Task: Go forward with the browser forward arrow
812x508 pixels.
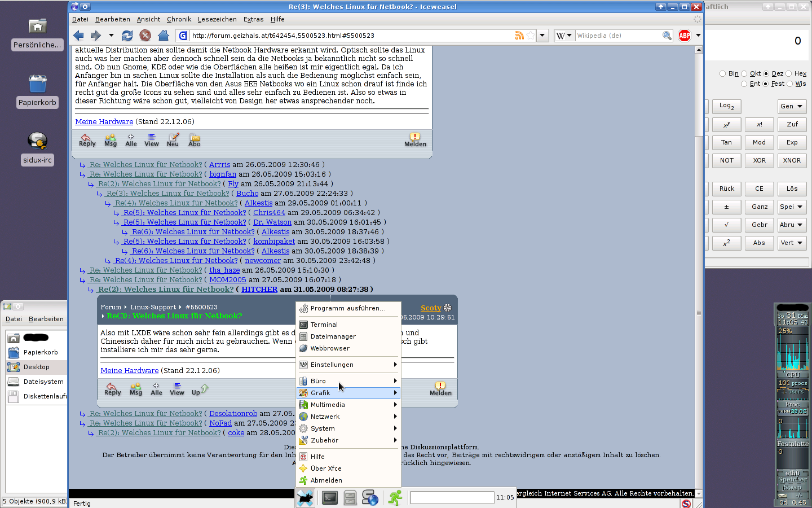Action: pos(96,36)
